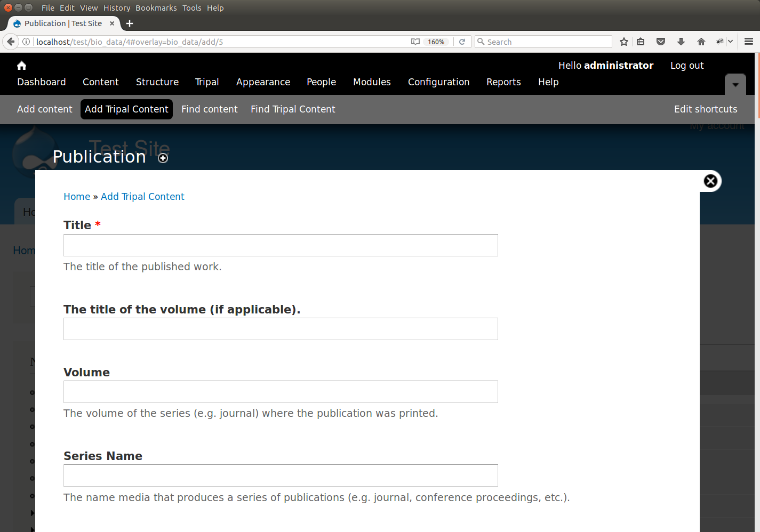The height and width of the screenshot is (532, 760).
Task: Open the downloads arrow icon
Action: pyautogui.click(x=681, y=42)
